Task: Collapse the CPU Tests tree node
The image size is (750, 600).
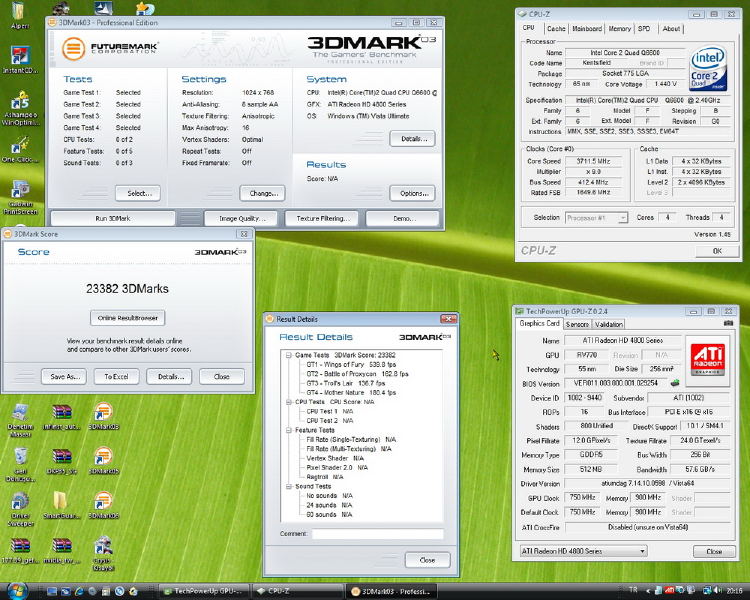Action: (x=288, y=402)
